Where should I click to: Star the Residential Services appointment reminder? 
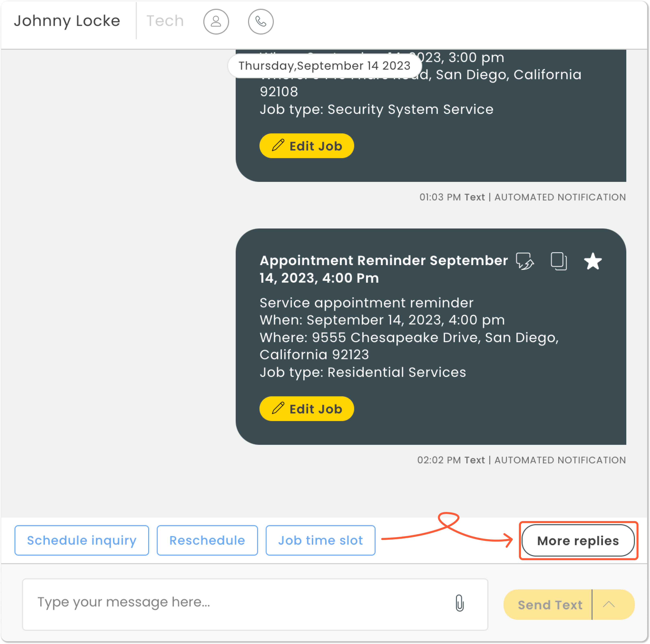[x=593, y=261]
